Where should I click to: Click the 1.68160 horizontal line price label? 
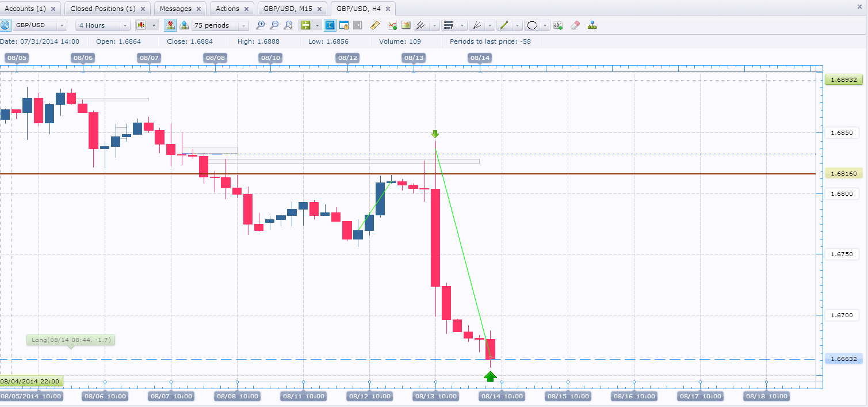pos(843,173)
